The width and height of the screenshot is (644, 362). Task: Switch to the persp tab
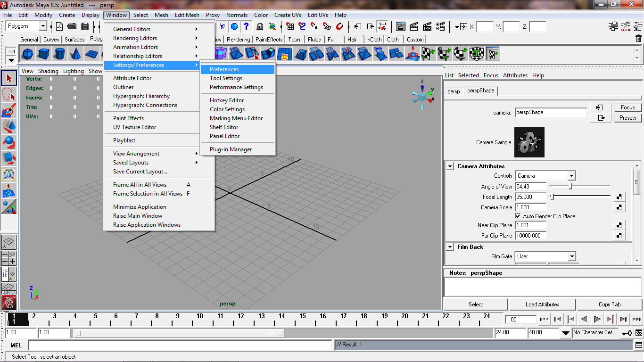(454, 91)
